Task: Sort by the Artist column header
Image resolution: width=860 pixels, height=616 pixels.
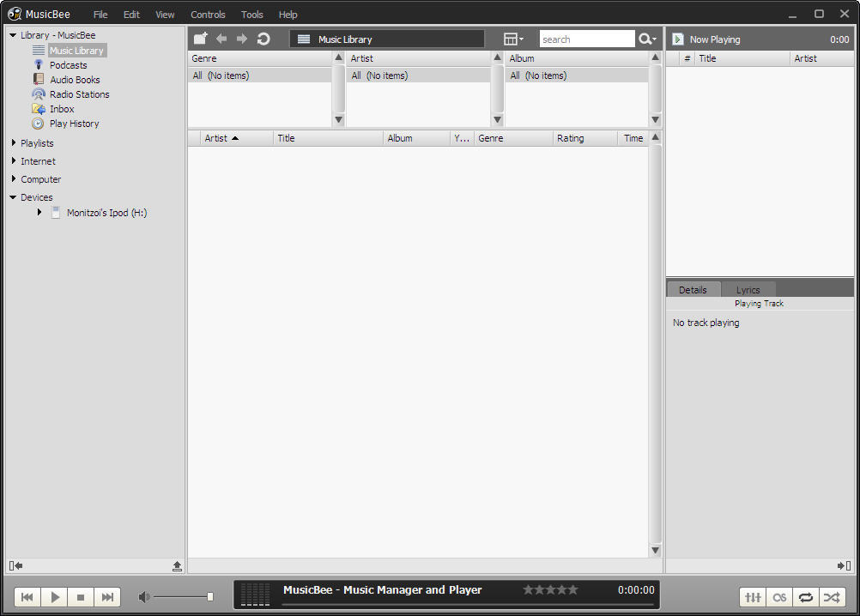Action: coord(236,138)
